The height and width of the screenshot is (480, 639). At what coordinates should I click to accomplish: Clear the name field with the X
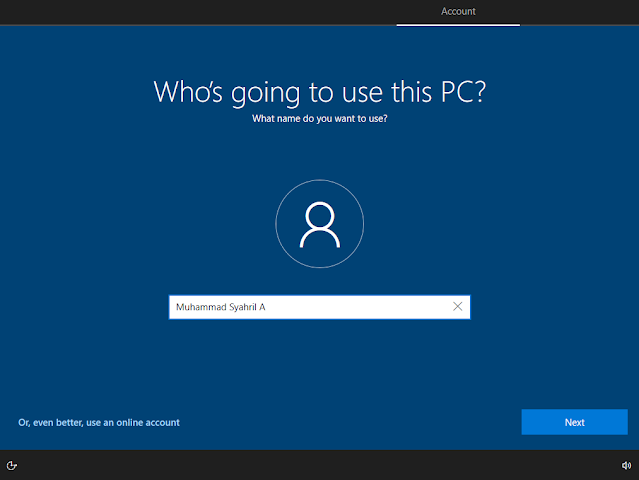coord(457,306)
